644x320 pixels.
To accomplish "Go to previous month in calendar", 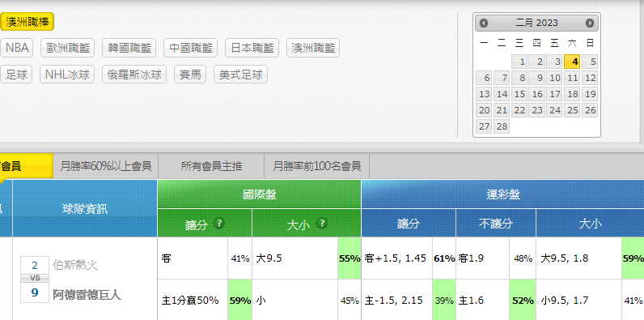I will coord(484,23).
